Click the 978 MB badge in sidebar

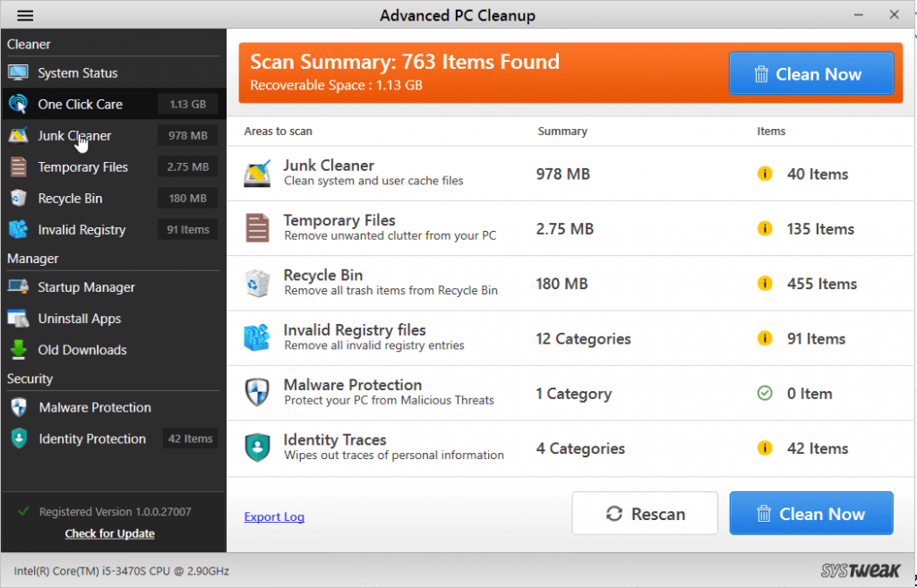click(x=188, y=136)
